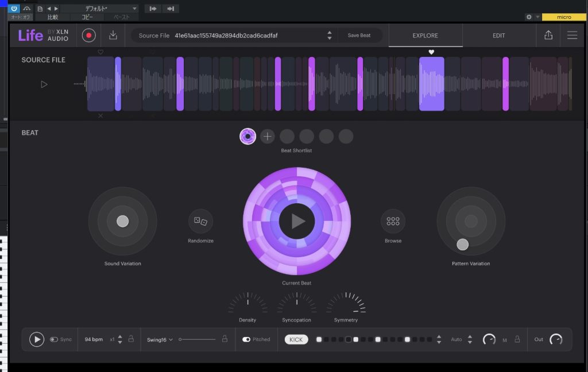Image resolution: width=588 pixels, height=372 pixels.
Task: Click the KICK instrument button
Action: 296,339
